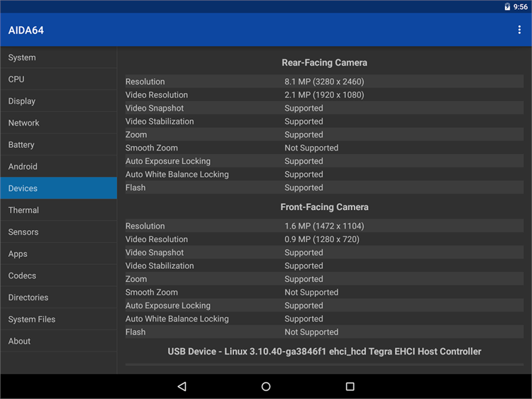Select the 8.1 MP (3280 x 2460) value
Viewport: 532px width, 399px height.
point(324,82)
